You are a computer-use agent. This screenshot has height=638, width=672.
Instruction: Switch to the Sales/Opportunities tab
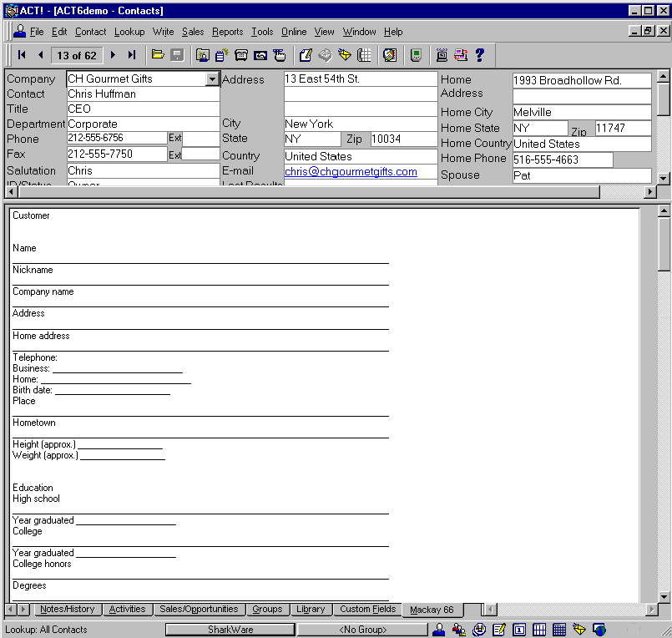pyautogui.click(x=199, y=610)
